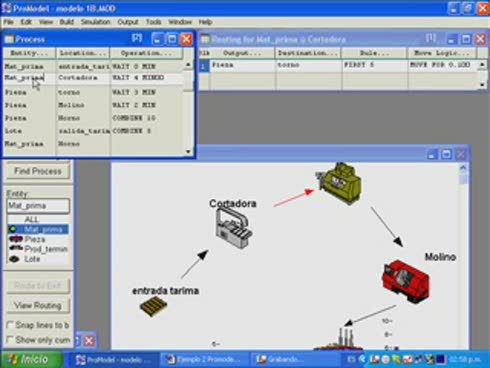Open the Build menu

point(67,22)
